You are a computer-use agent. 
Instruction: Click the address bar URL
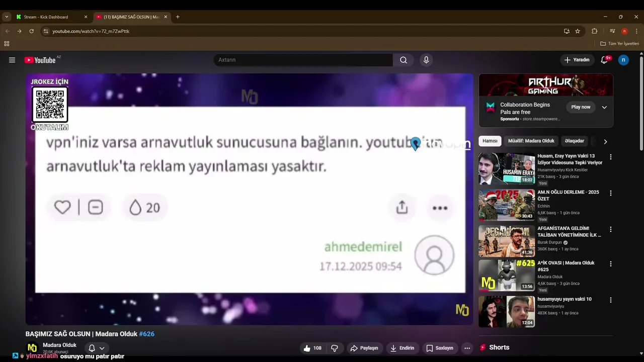(91, 31)
